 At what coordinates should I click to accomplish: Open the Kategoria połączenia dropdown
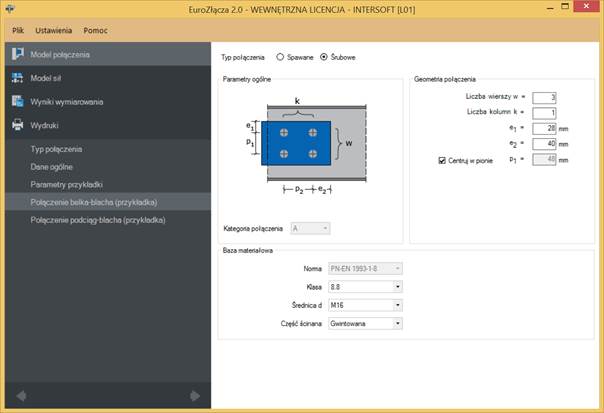coord(310,228)
